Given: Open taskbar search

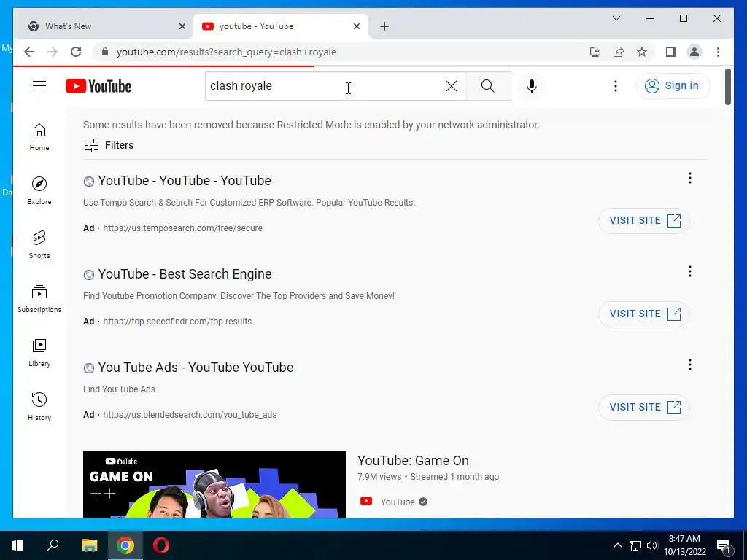Looking at the screenshot, I should [53, 545].
